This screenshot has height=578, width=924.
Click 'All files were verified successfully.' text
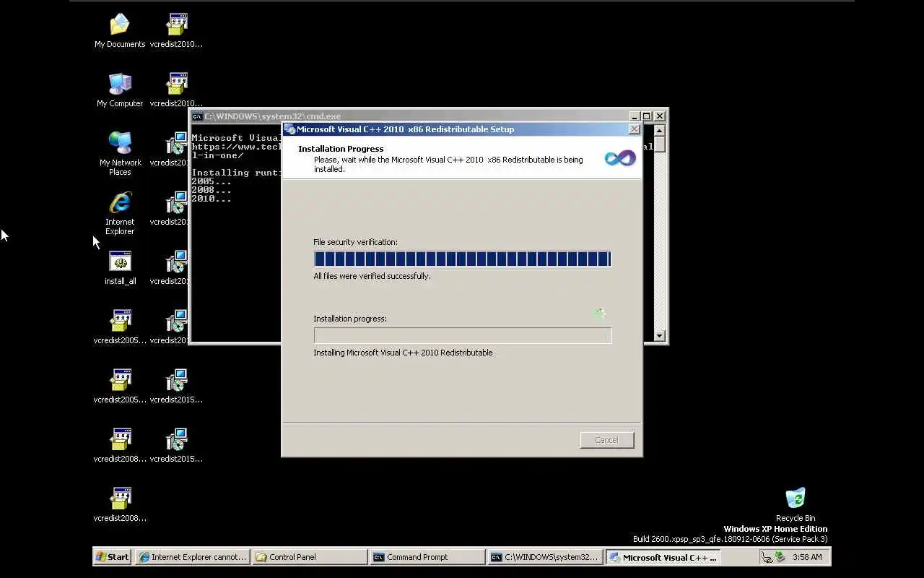click(x=372, y=276)
